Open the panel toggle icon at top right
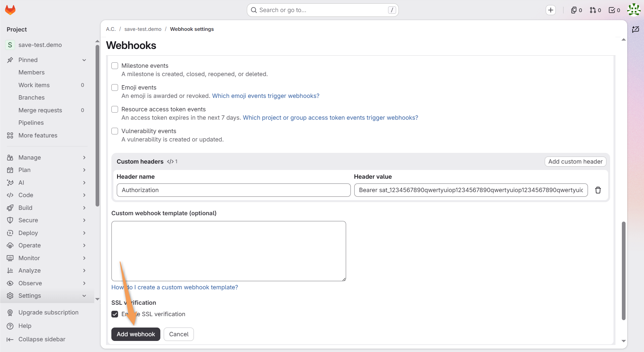The height and width of the screenshot is (352, 644). tap(636, 30)
